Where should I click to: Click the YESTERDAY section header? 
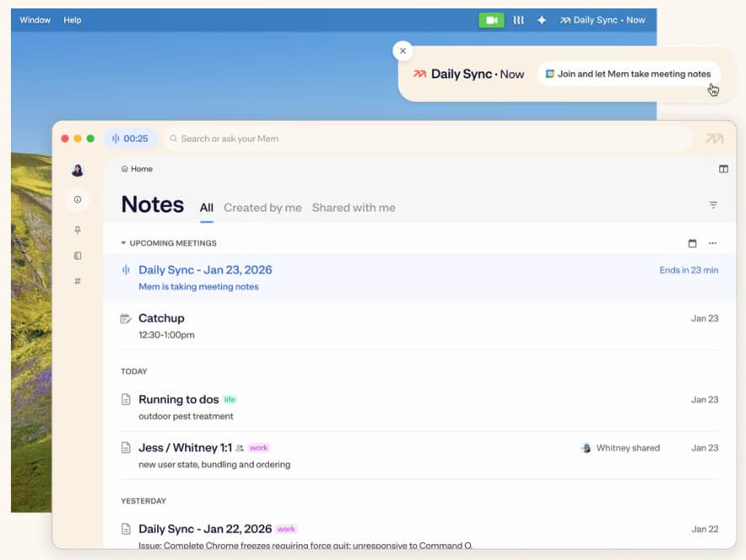tap(143, 501)
